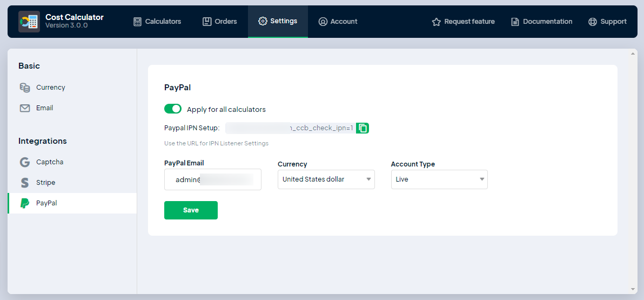Image resolution: width=644 pixels, height=300 pixels.
Task: Click the Cost Calculator logo icon
Action: 29,22
